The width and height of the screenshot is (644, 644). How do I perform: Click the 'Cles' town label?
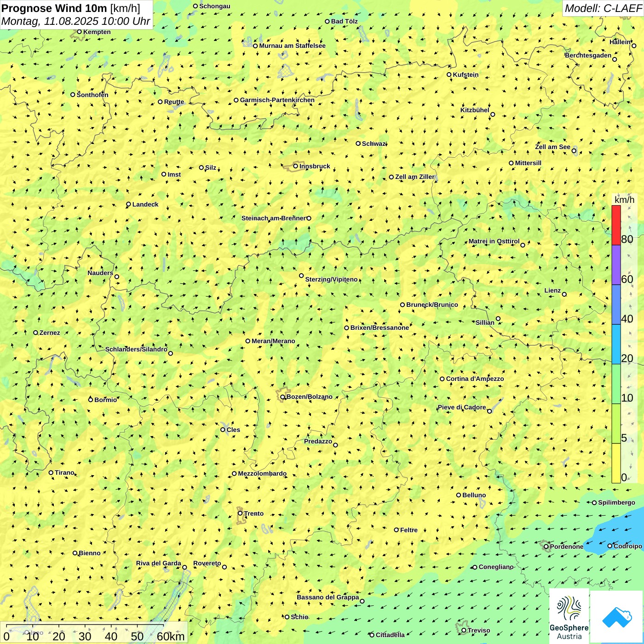233,430
